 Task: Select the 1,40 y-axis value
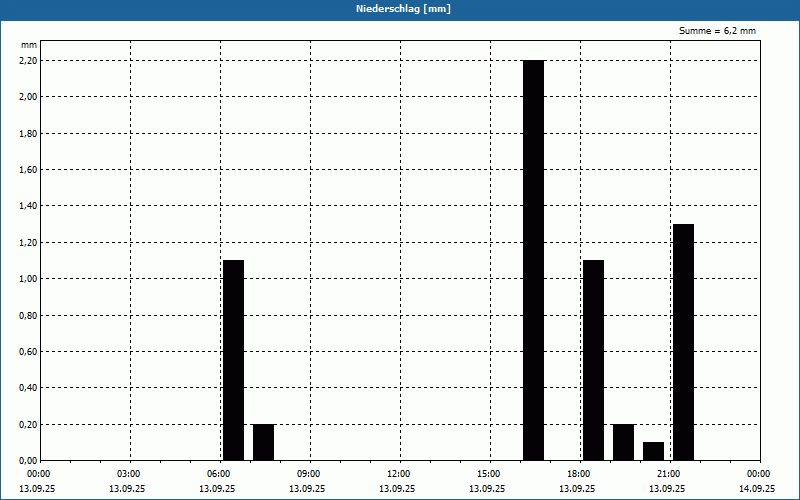tap(28, 206)
